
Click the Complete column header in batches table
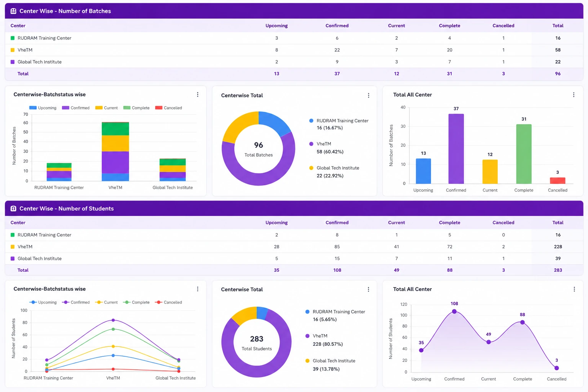coord(449,26)
